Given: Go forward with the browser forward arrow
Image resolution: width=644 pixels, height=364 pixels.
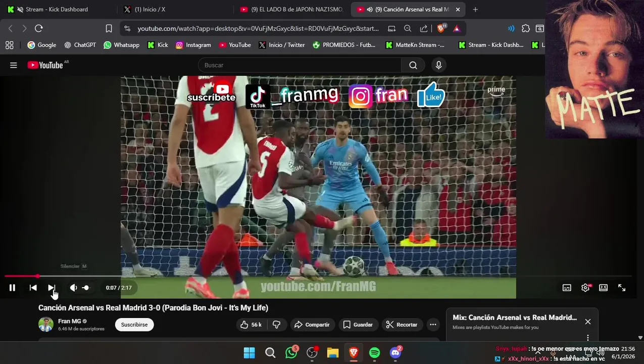Looking at the screenshot, I should pyautogui.click(x=24, y=28).
